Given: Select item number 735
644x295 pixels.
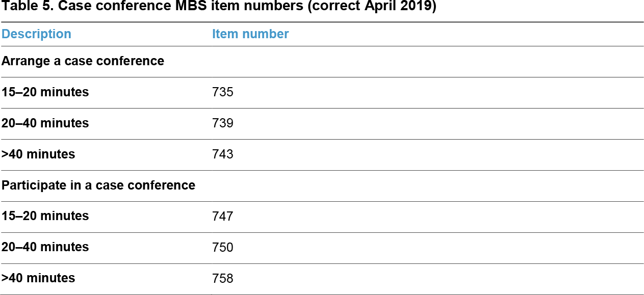Looking at the screenshot, I should tap(223, 92).
